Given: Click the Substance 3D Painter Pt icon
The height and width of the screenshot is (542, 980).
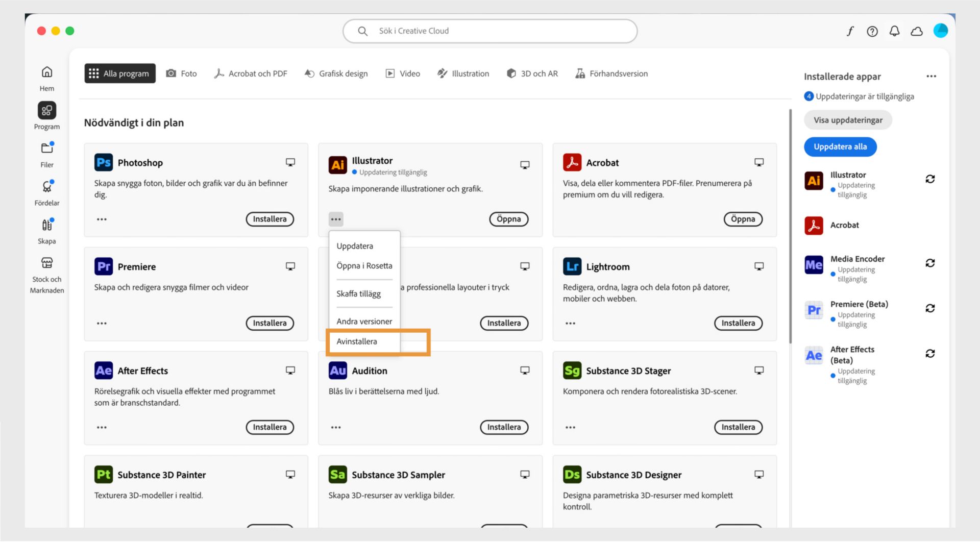Looking at the screenshot, I should pos(104,475).
